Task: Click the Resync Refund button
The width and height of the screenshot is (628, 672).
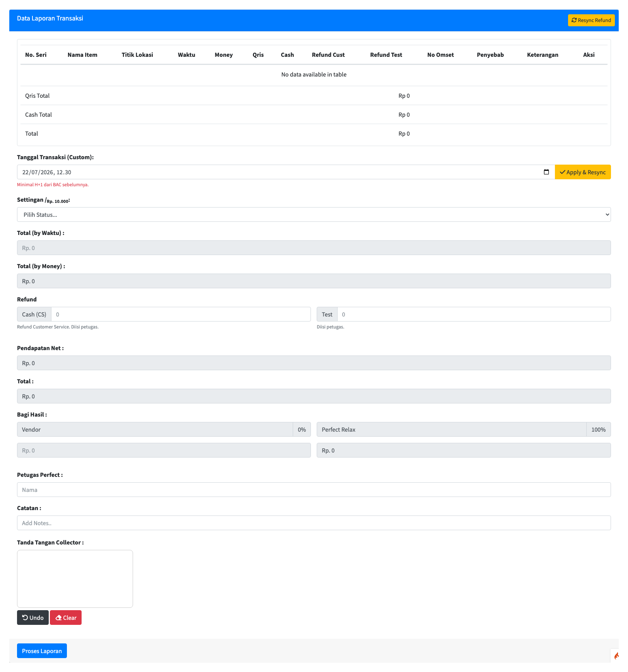Action: tap(591, 20)
